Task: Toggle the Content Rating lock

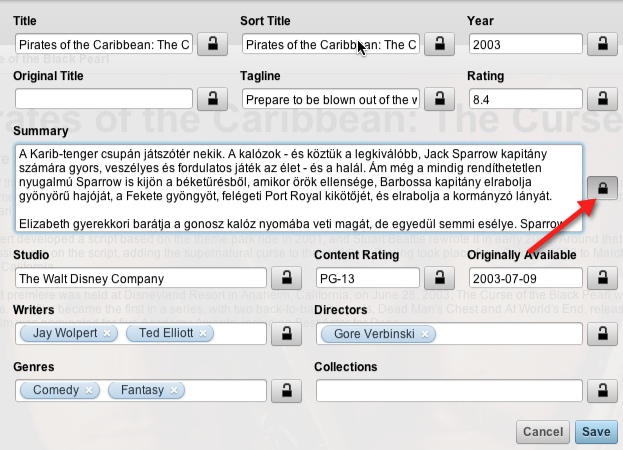Action: [x=439, y=278]
